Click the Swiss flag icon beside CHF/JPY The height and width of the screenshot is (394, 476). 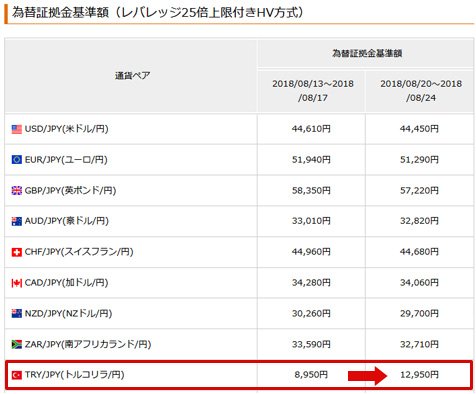17,252
